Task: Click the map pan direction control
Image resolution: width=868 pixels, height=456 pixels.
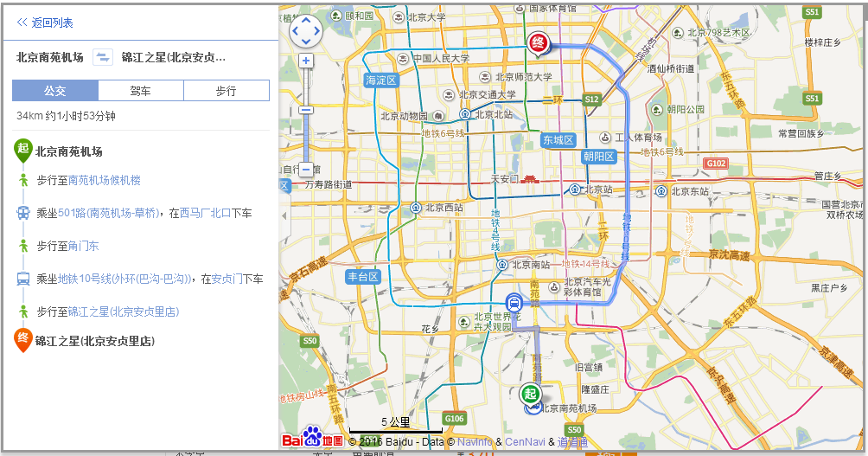Action: pos(306,31)
